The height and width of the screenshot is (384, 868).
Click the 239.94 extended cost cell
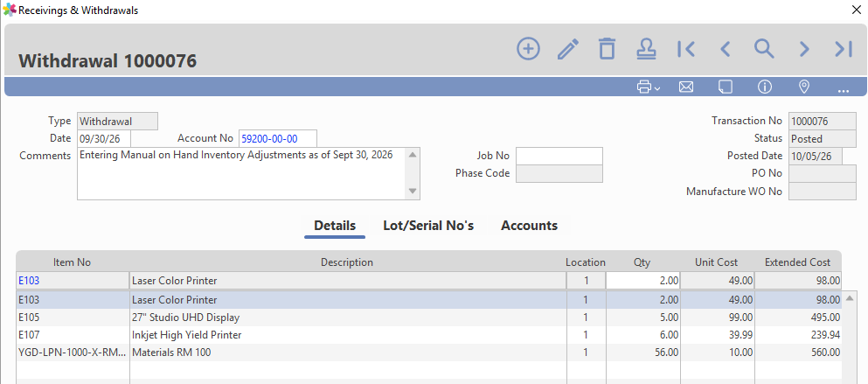coord(798,335)
